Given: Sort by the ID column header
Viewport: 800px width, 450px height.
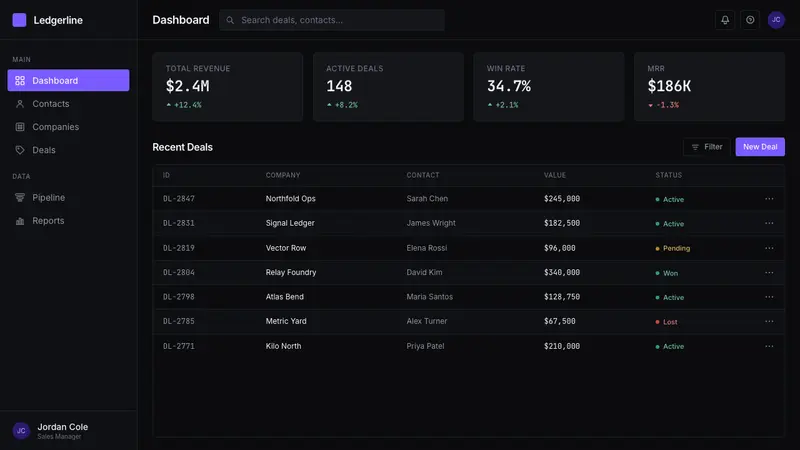Looking at the screenshot, I should coord(166,175).
